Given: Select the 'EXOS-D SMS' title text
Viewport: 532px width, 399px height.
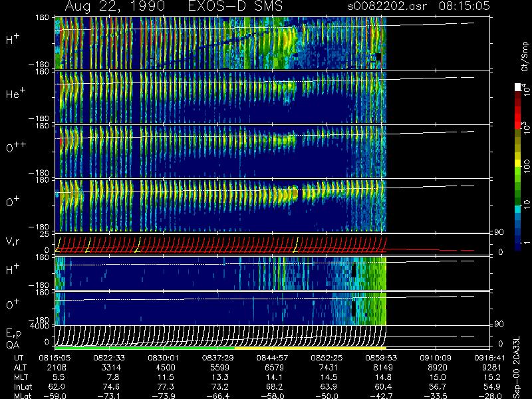Looking at the screenshot, I should click(x=235, y=6).
